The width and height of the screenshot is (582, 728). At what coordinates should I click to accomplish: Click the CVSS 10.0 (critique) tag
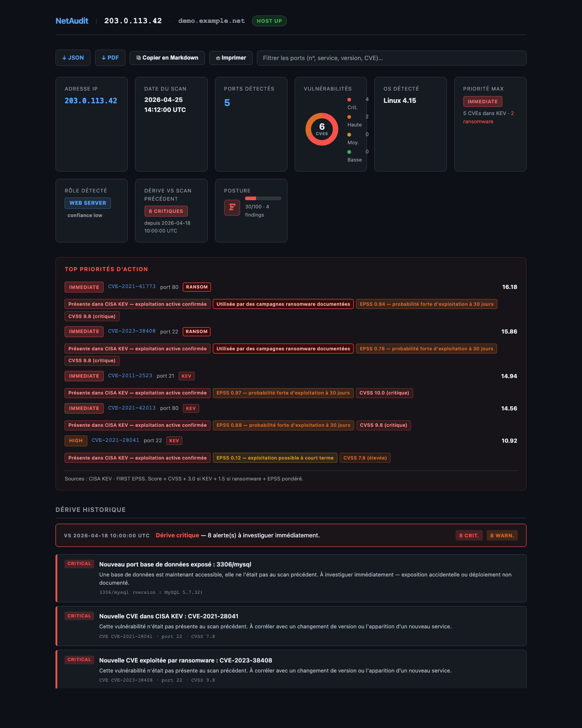click(385, 393)
